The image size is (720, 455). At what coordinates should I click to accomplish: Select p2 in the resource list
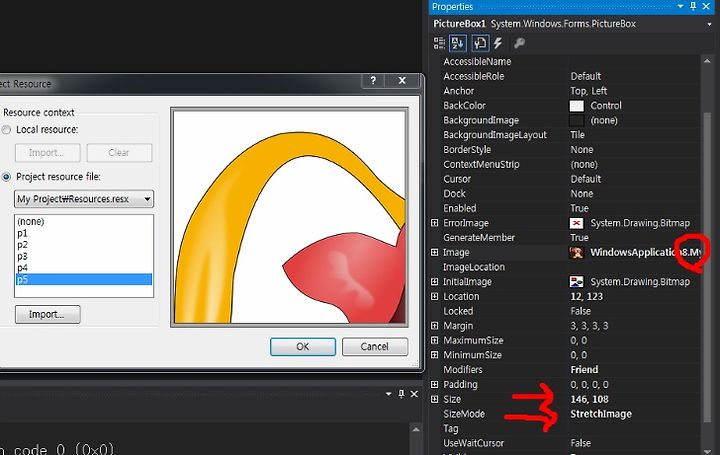tap(84, 245)
